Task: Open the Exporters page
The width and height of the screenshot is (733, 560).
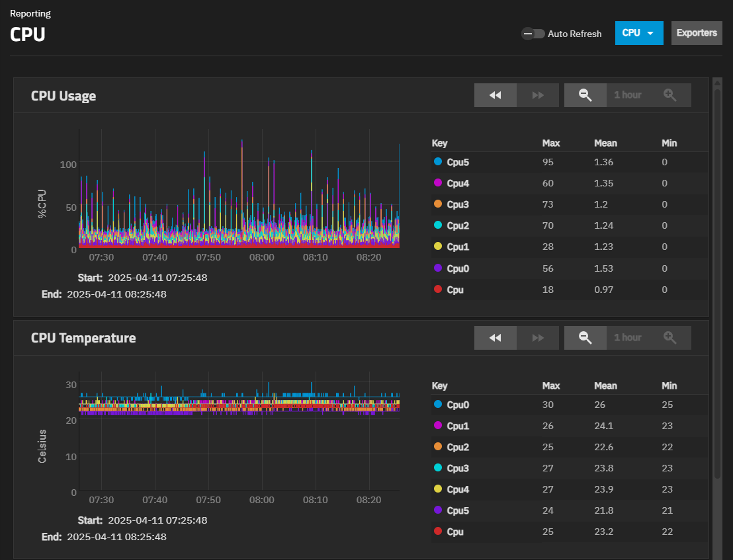Action: click(697, 33)
